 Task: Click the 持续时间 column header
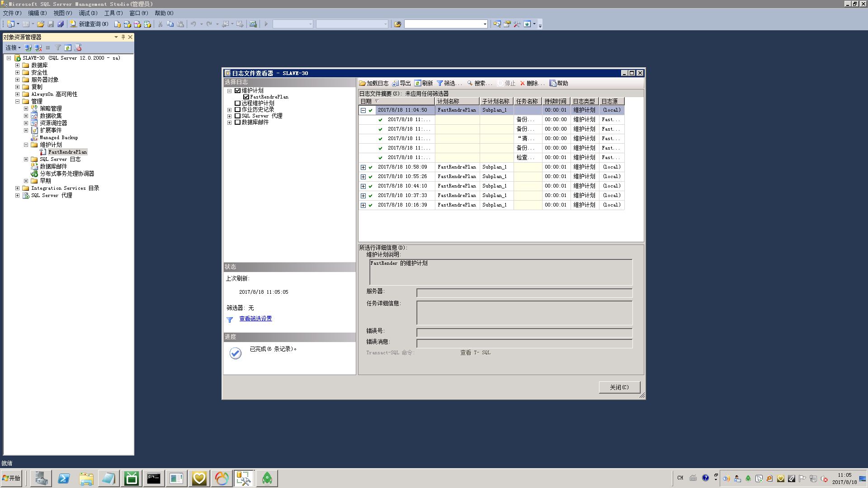click(556, 101)
